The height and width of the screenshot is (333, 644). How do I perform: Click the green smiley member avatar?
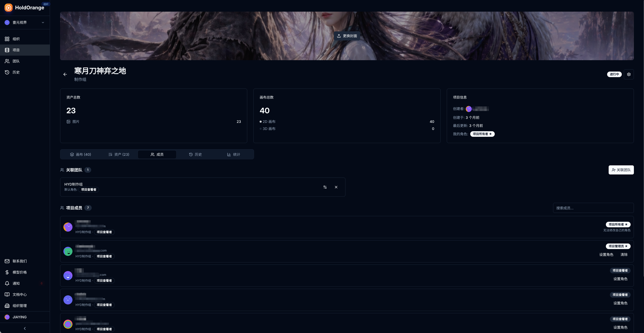point(68,251)
